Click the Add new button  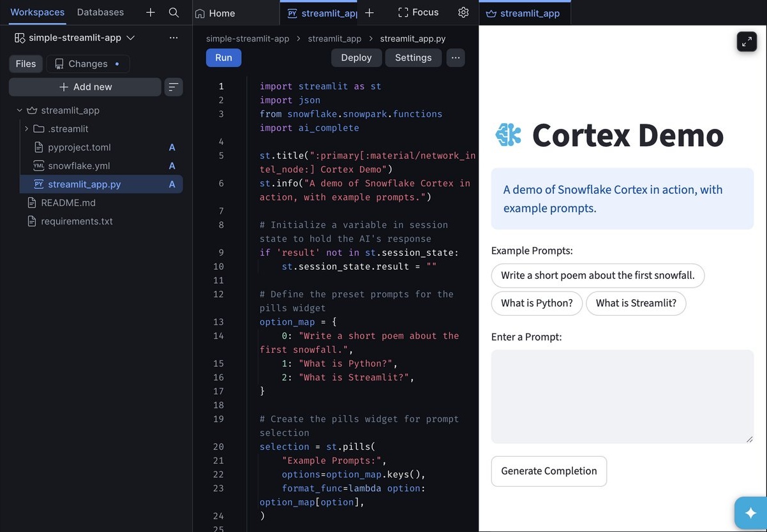85,87
